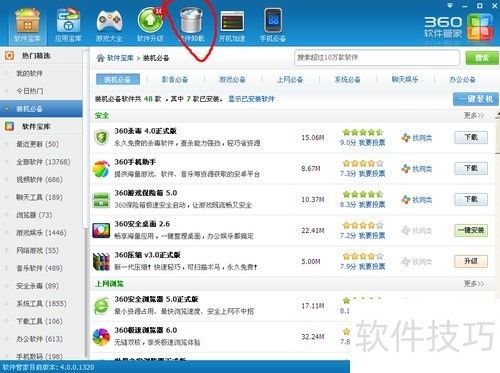Select 安全杀毒 (89) category

(41, 286)
